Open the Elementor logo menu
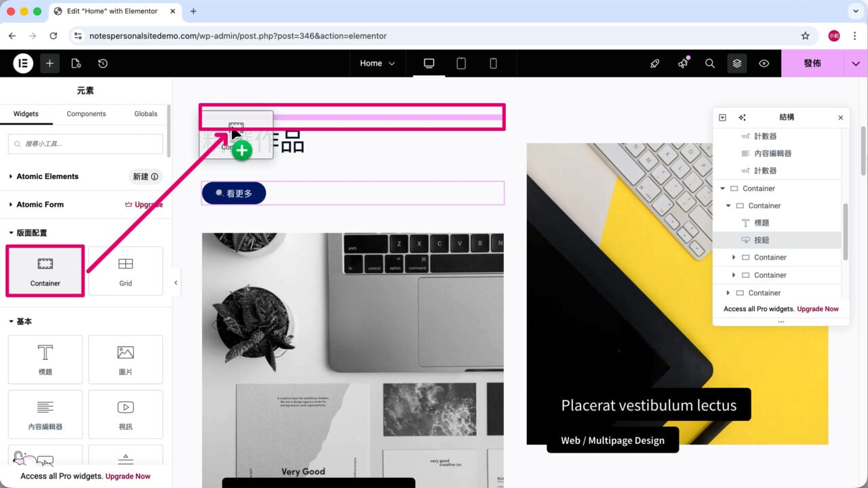This screenshot has width=868, height=488. (x=23, y=63)
